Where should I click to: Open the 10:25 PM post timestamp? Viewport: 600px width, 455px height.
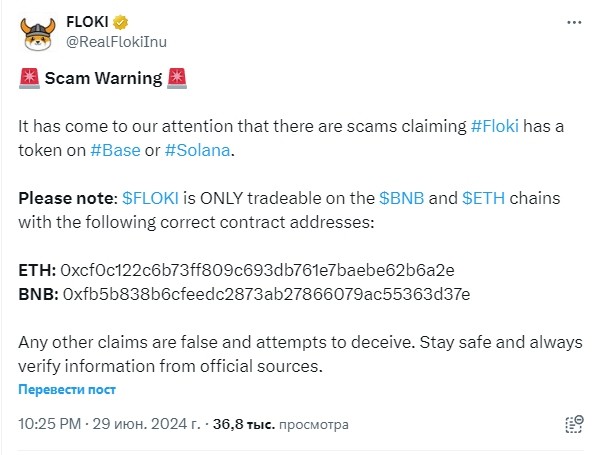(x=50, y=424)
